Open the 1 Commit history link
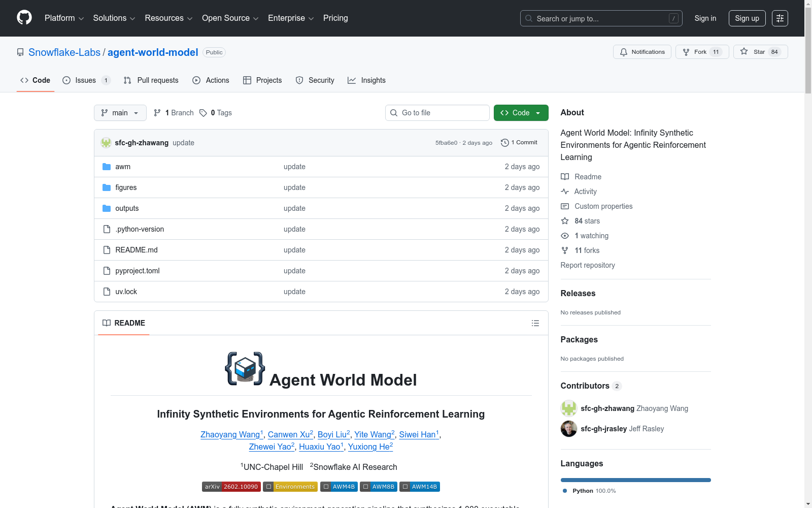The height and width of the screenshot is (508, 812). [x=519, y=143]
